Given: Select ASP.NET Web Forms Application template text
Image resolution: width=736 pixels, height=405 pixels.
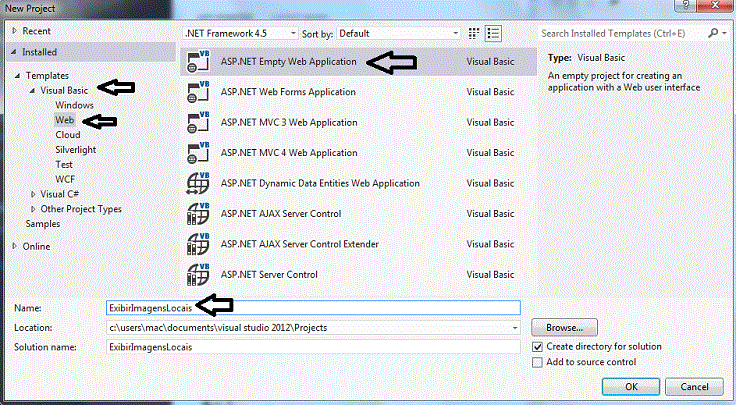Looking at the screenshot, I should coord(288,92).
